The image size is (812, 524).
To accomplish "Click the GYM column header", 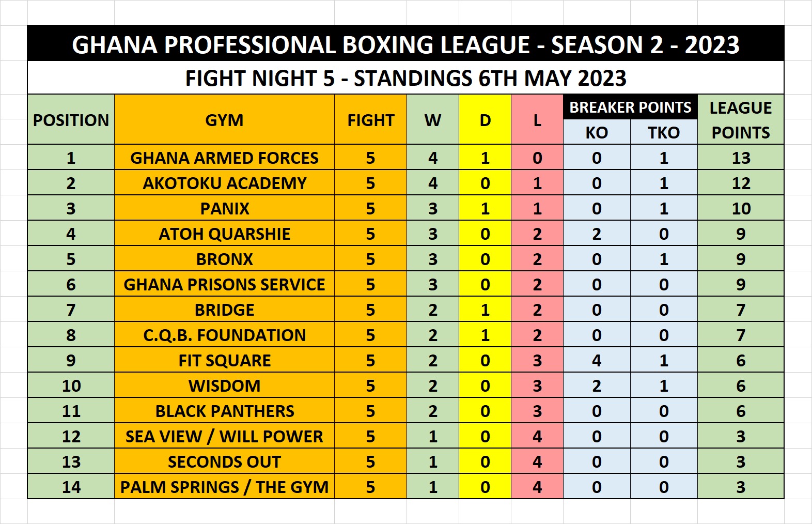I will tap(224, 120).
